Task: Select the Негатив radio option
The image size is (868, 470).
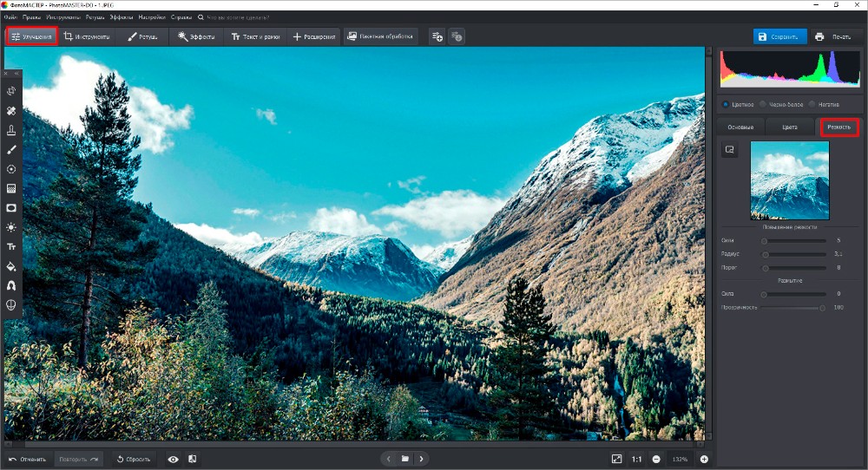Action: pos(812,104)
